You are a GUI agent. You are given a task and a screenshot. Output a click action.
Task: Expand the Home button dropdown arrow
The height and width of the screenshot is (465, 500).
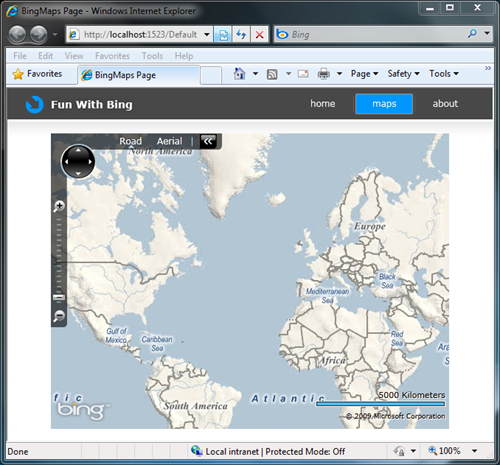(255, 74)
